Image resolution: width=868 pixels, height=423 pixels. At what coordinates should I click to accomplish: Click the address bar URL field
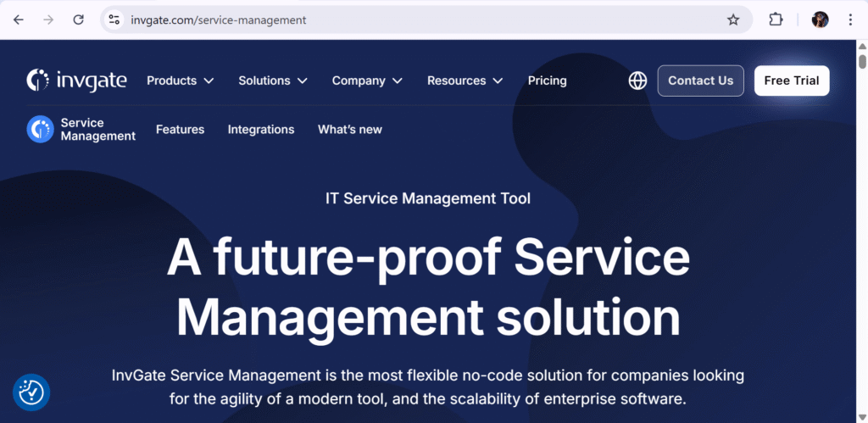click(x=426, y=20)
